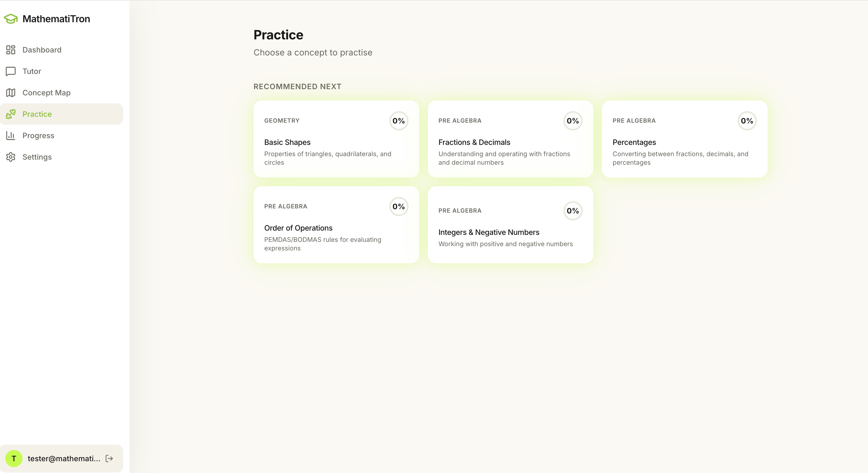Screen dimensions: 868x473
Task: Click the tester account email label
Action: (64, 459)
